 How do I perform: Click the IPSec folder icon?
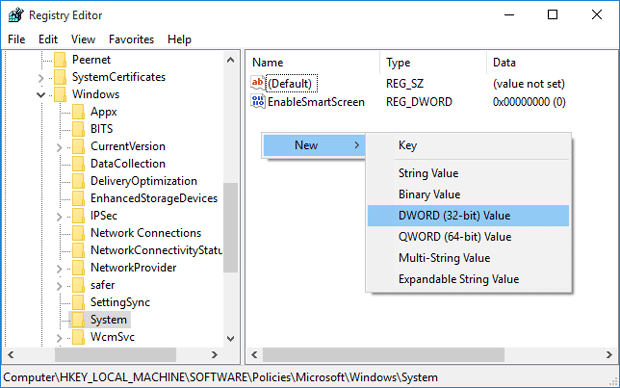point(78,216)
